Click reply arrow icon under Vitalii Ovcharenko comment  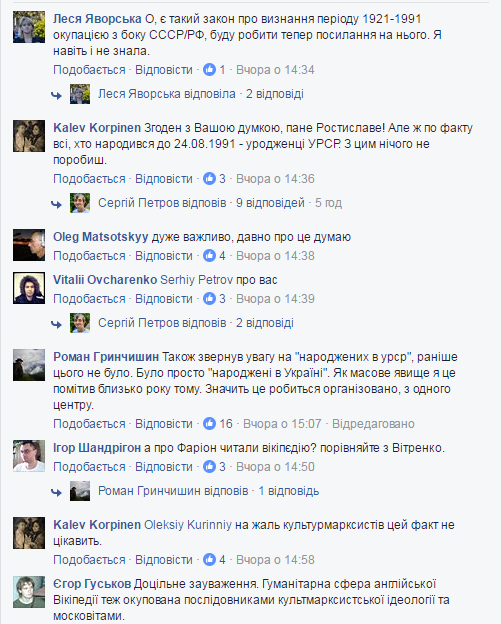(56, 324)
